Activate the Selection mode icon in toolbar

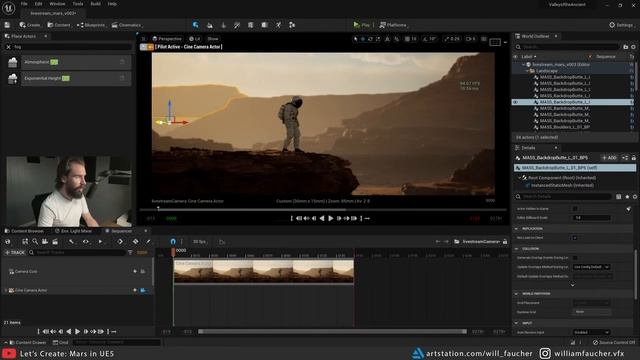click(x=196, y=25)
